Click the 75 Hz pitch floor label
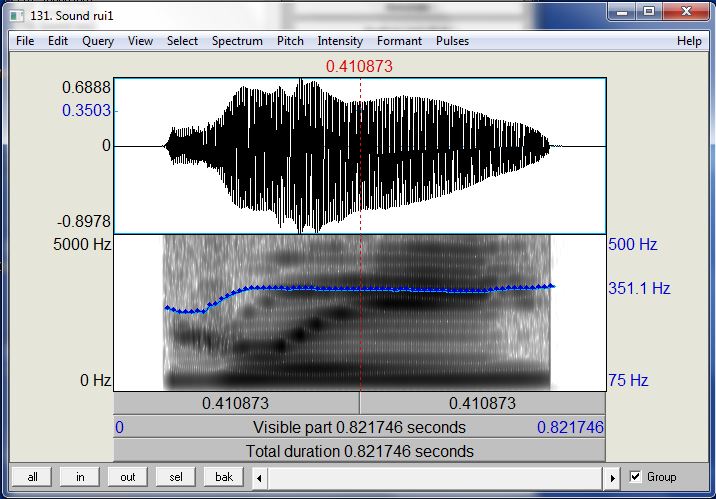Viewport: 716px width, 499px height. [628, 380]
